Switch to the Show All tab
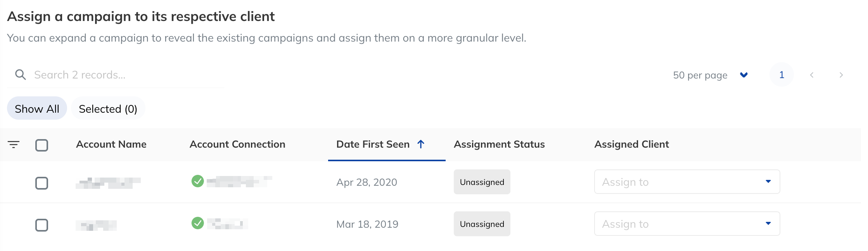The image size is (868, 251). [37, 108]
